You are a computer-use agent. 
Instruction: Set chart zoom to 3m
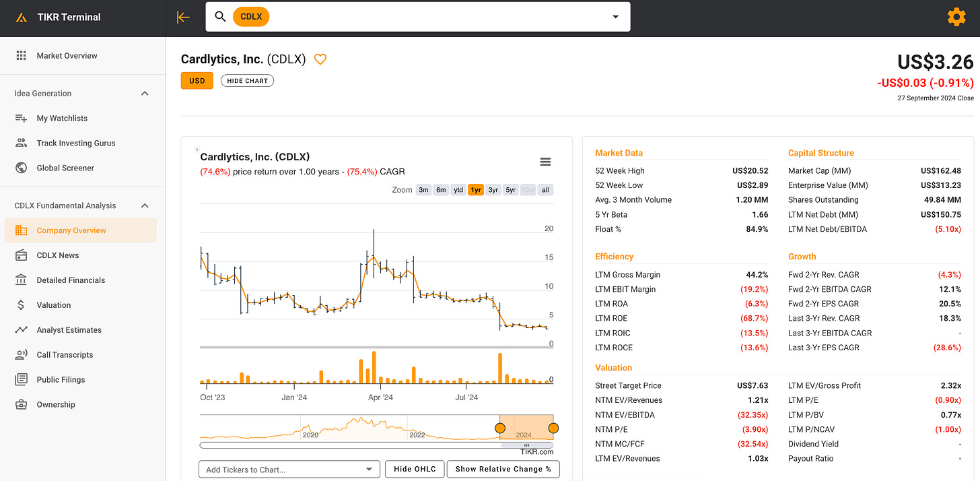(423, 190)
